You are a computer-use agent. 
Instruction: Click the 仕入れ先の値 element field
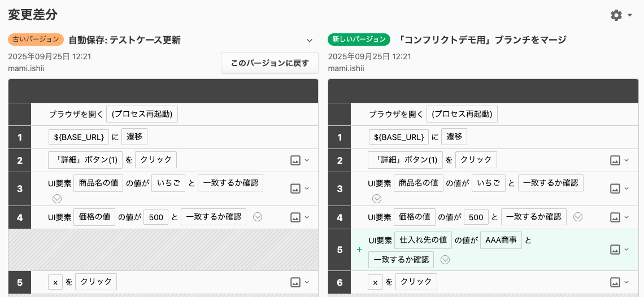pyautogui.click(x=423, y=240)
